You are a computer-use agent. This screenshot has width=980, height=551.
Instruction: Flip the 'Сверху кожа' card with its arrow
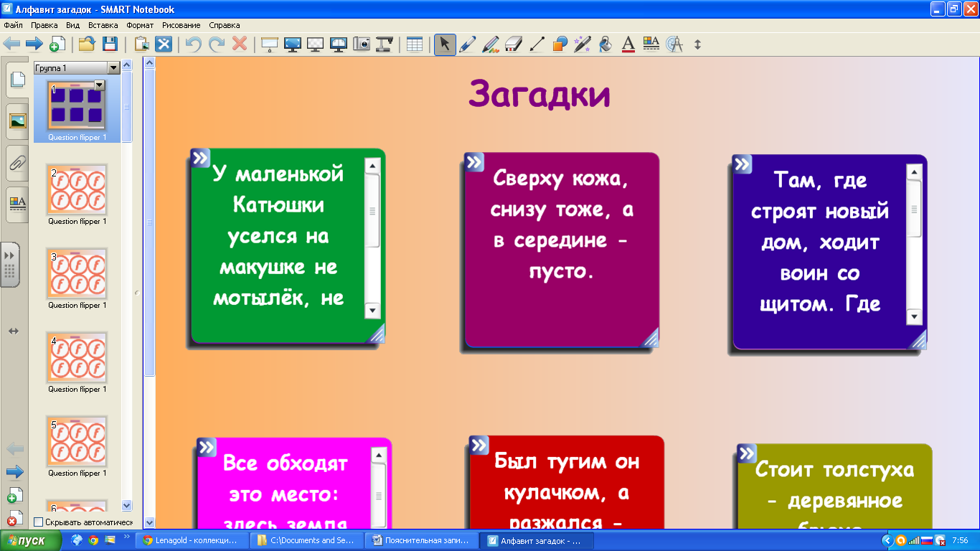point(474,161)
